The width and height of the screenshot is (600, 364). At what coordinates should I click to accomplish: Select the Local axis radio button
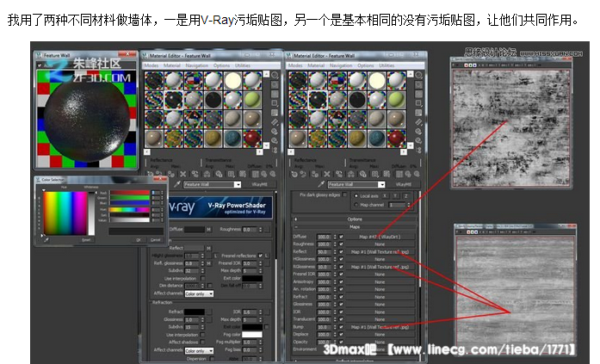[356, 195]
